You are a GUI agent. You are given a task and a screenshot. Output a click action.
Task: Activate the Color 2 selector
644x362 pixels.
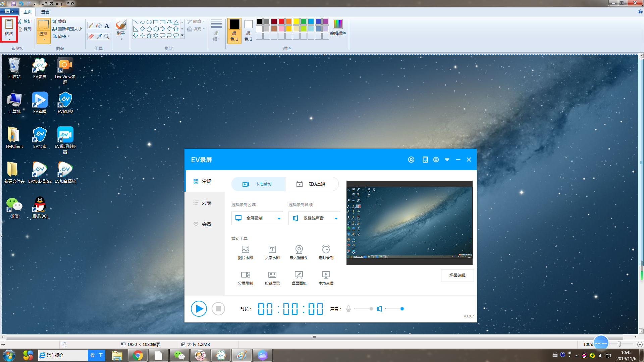(248, 30)
